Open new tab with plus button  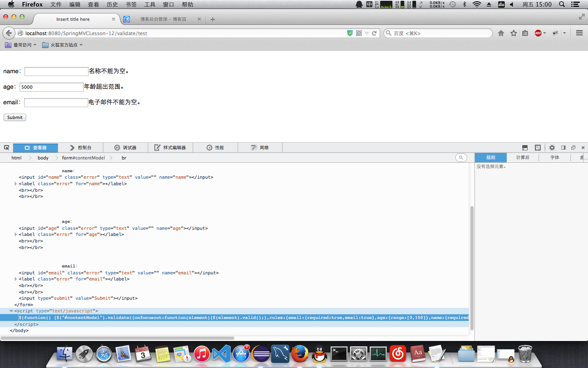[213, 19]
